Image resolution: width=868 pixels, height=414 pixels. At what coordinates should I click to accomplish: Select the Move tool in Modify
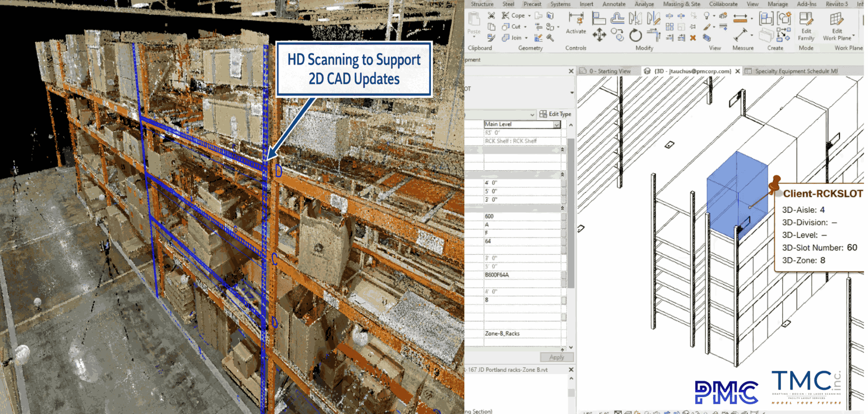pos(599,35)
